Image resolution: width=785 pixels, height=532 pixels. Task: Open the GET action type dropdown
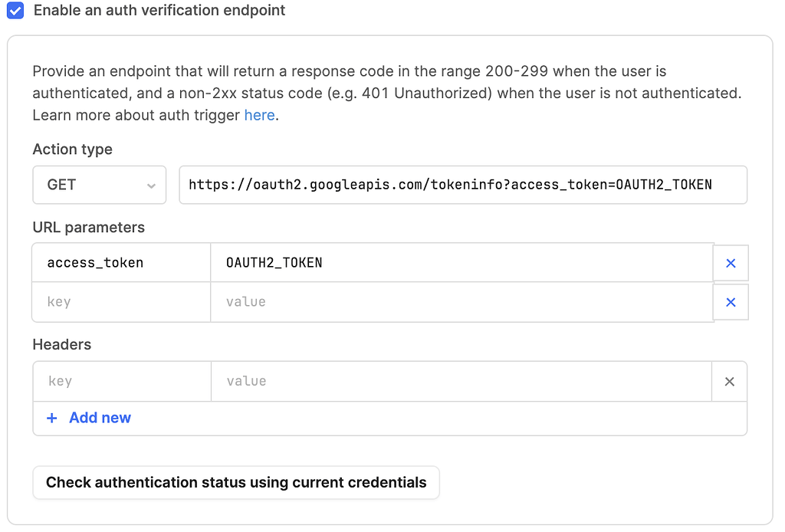98,185
